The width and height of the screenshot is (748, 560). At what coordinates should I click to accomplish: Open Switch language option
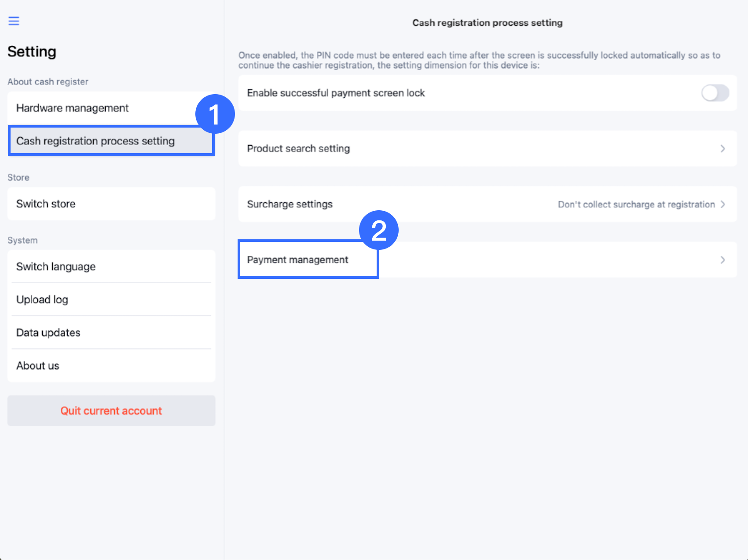click(56, 267)
